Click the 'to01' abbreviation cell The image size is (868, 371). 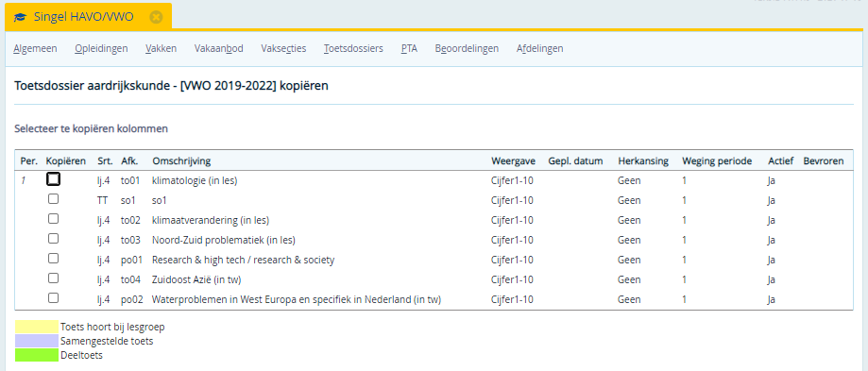tap(130, 180)
